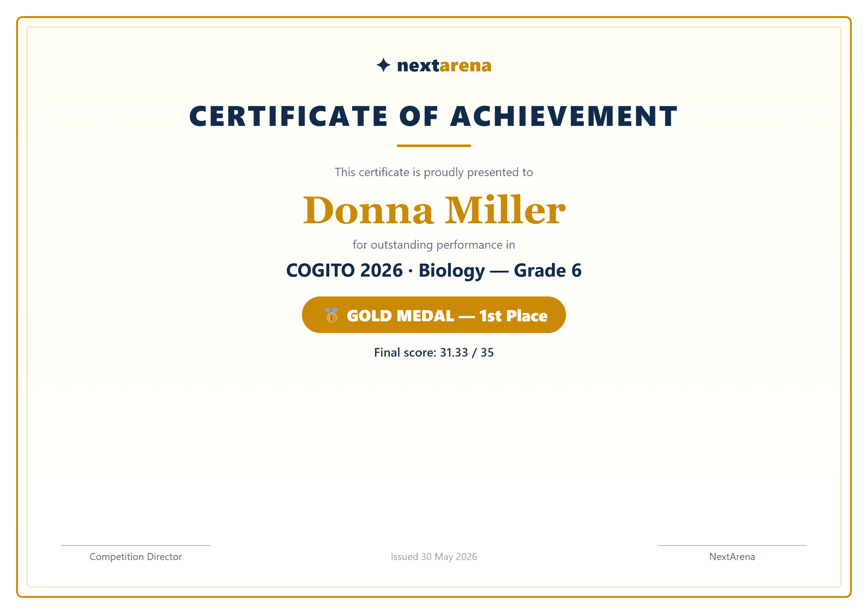The height and width of the screenshot is (614, 868).
Task: Click "Final score: 31.33 / 35"
Action: coord(434,352)
